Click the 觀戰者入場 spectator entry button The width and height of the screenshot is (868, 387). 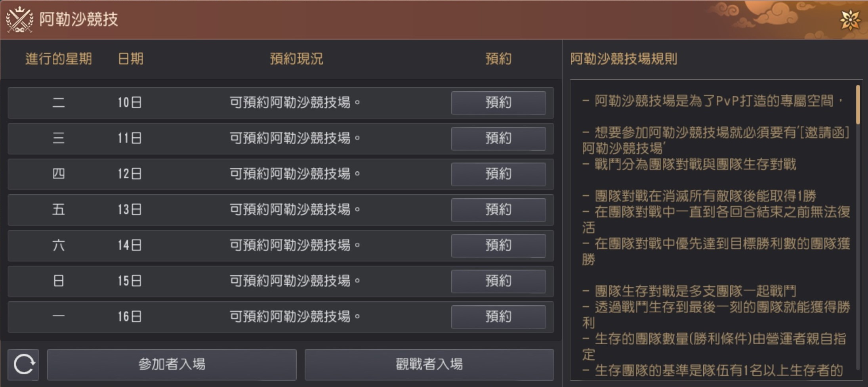(429, 364)
